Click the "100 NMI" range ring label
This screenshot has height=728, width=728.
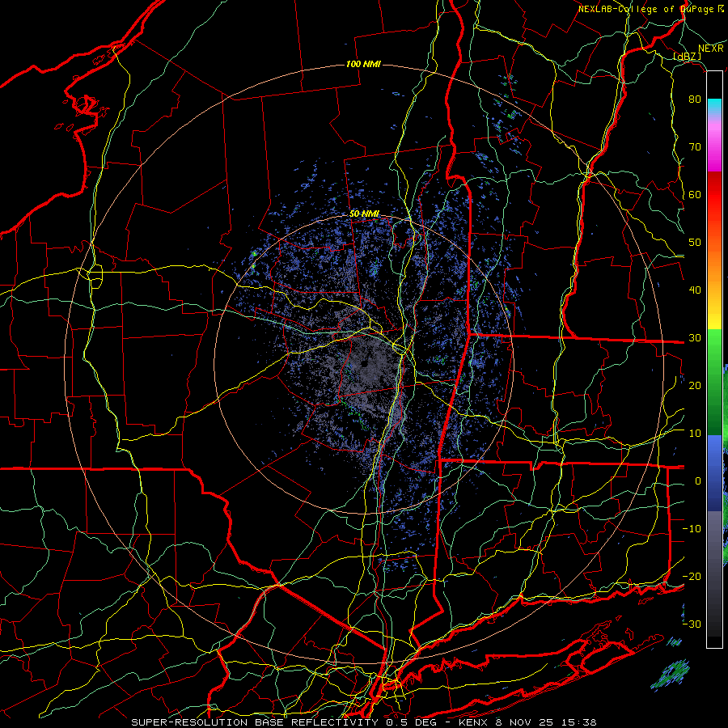[363, 64]
